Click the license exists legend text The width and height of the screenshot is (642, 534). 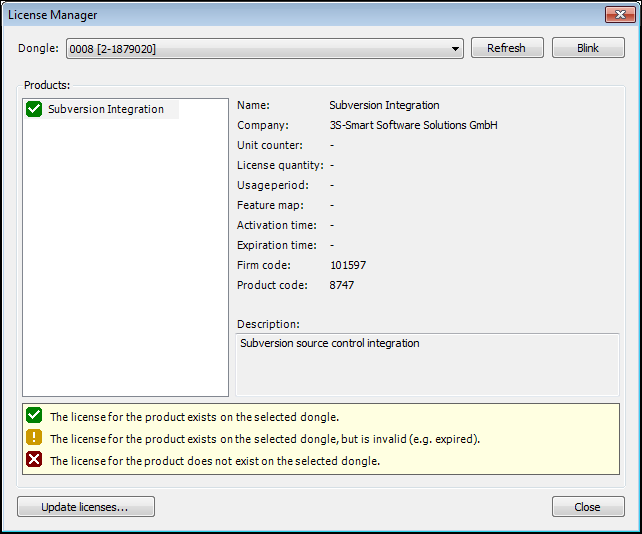coord(194,417)
